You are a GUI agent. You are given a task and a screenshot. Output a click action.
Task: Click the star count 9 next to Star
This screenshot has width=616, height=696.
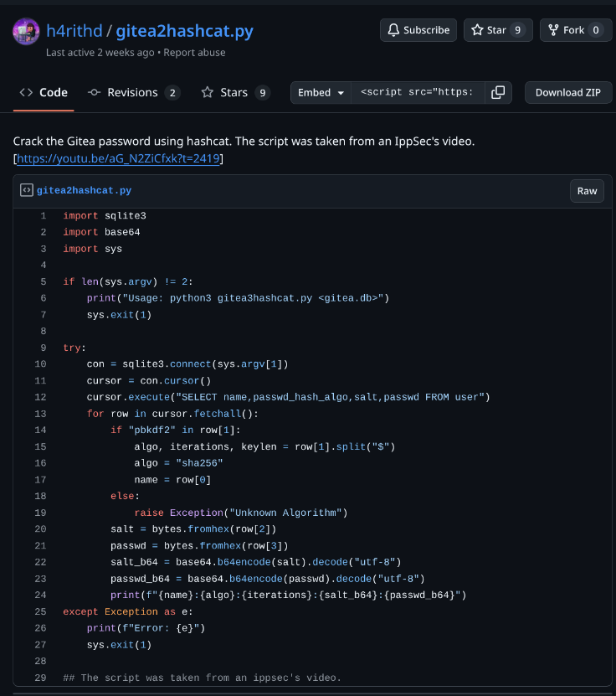point(517,30)
